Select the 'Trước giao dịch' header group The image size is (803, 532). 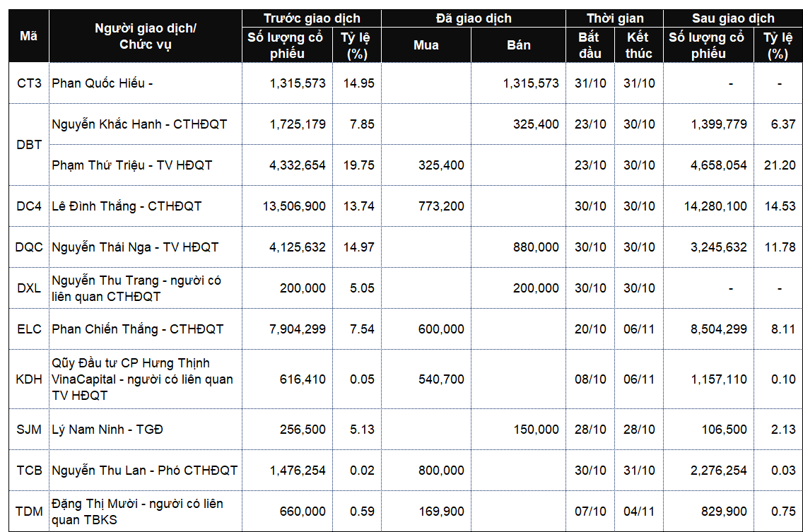pyautogui.click(x=312, y=18)
